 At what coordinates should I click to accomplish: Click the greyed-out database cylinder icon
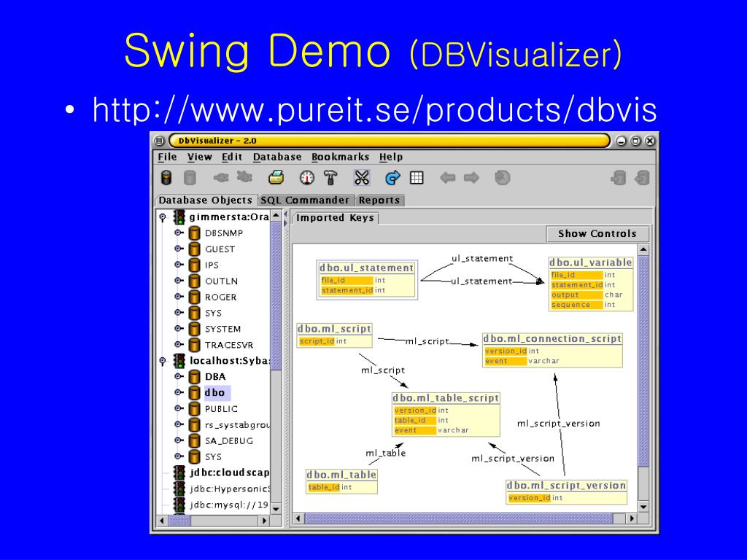tap(190, 178)
